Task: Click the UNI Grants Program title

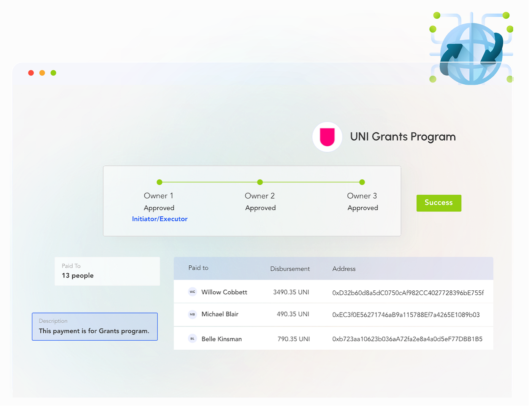Action: pyautogui.click(x=403, y=137)
